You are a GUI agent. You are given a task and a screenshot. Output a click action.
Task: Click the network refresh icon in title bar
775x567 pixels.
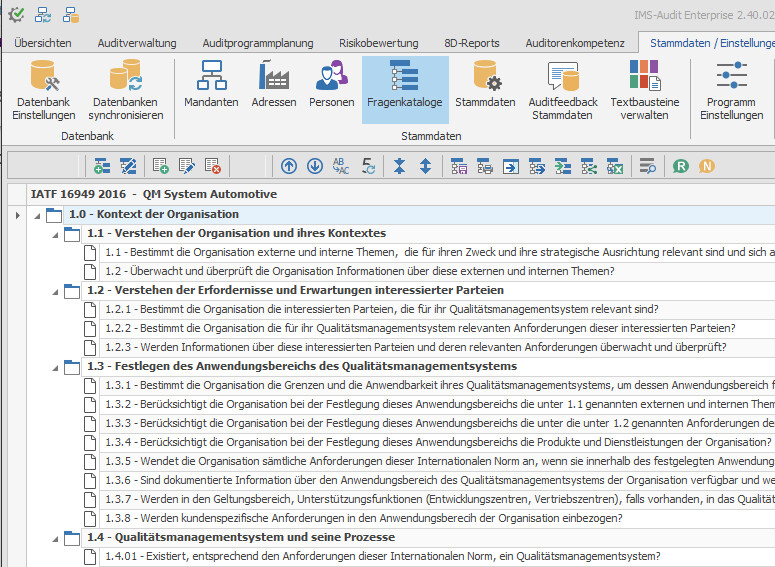point(43,15)
